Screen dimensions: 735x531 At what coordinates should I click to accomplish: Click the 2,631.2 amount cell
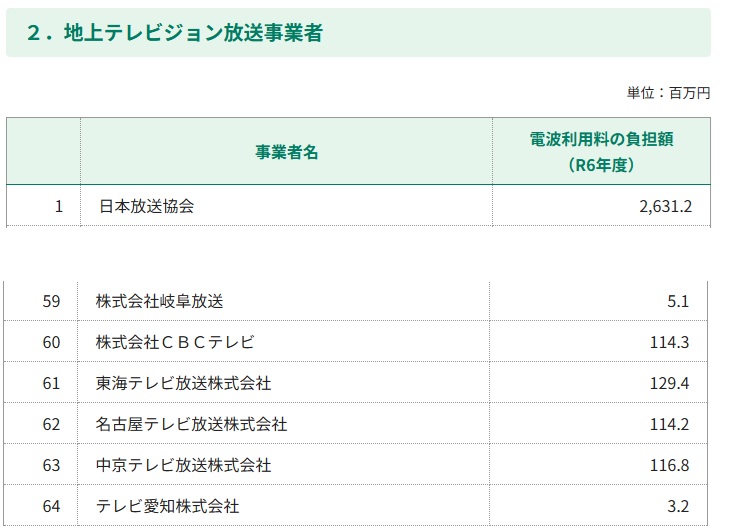click(665, 207)
